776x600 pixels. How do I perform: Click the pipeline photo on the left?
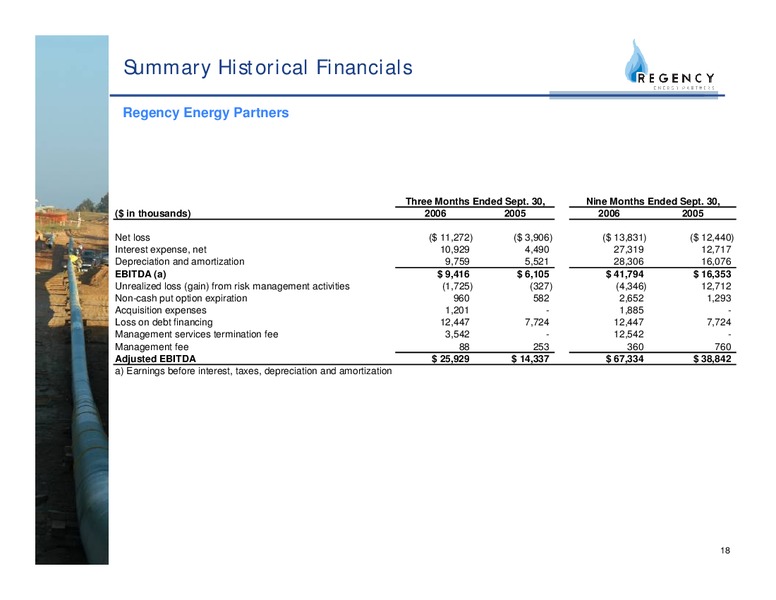coord(72,300)
